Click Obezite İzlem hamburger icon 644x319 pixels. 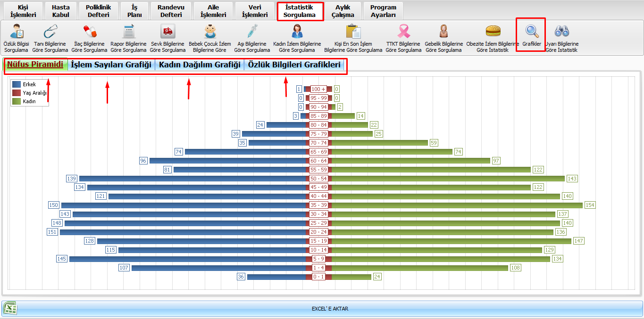tap(493, 32)
